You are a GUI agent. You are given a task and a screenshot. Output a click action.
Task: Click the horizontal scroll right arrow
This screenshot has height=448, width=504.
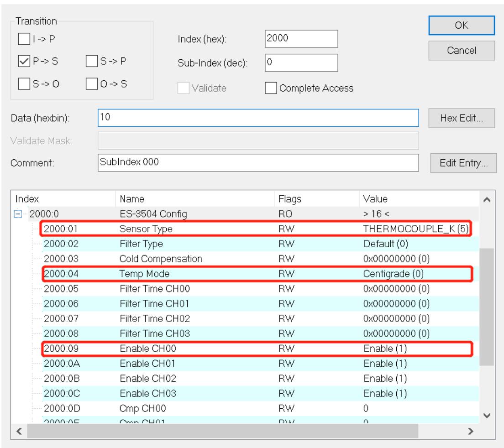click(x=471, y=431)
